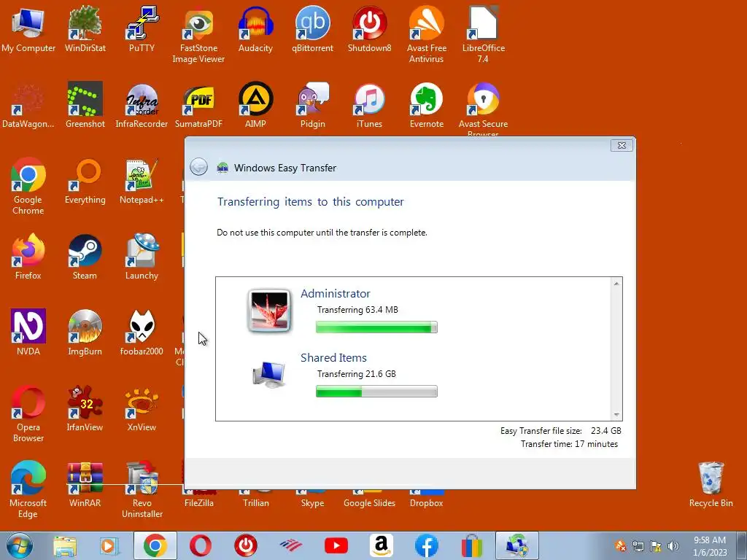Click the red power taskbar icon
This screenshot has width=747, height=560.
(x=246, y=545)
